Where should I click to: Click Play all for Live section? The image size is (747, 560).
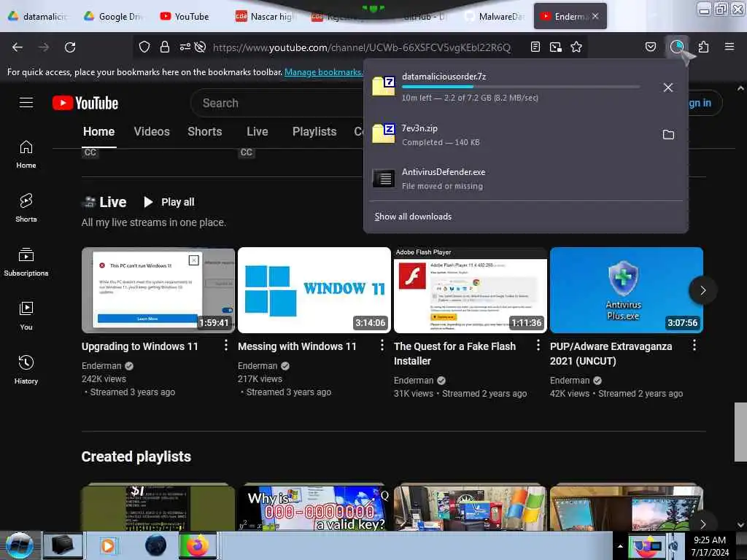[169, 202]
